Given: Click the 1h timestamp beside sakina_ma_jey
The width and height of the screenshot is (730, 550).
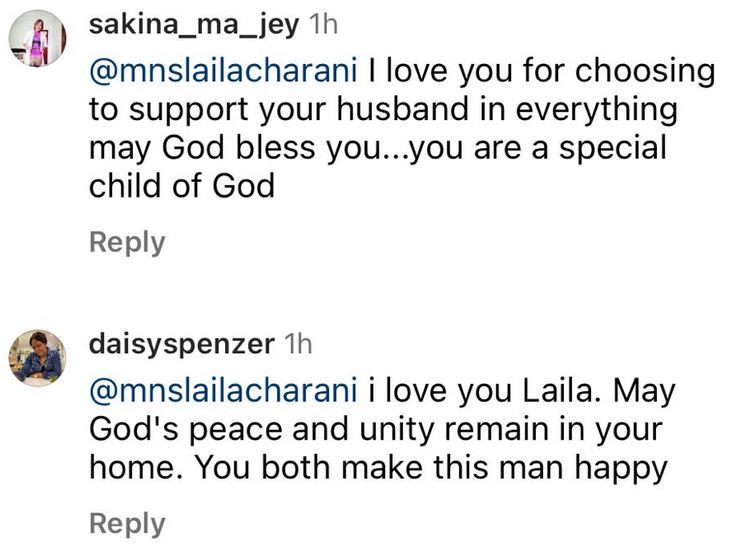Looking at the screenshot, I should (323, 24).
